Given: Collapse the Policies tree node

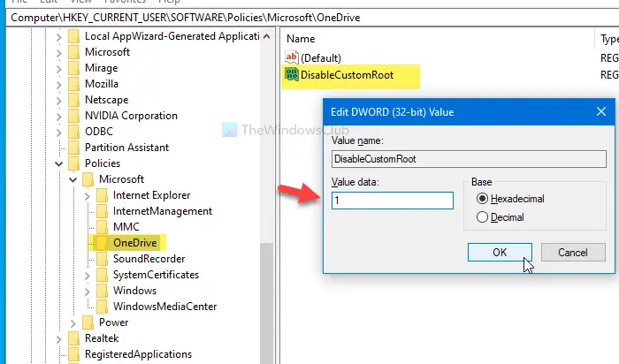Looking at the screenshot, I should click(x=59, y=163).
